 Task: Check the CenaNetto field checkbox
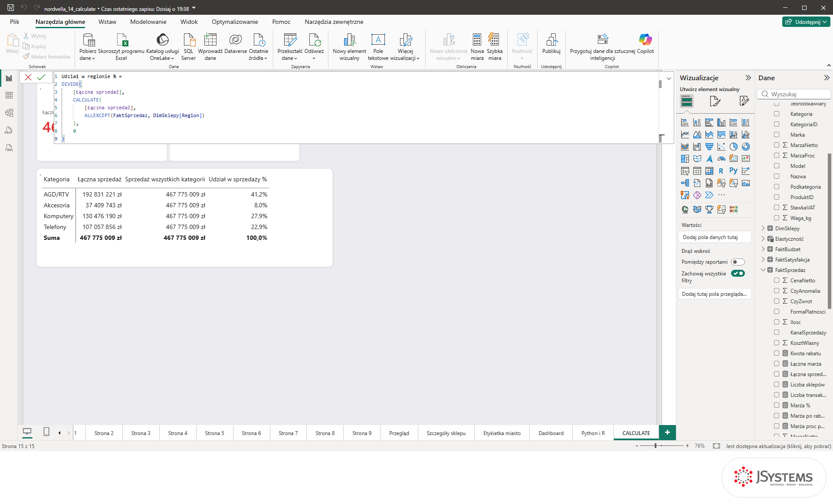777,280
